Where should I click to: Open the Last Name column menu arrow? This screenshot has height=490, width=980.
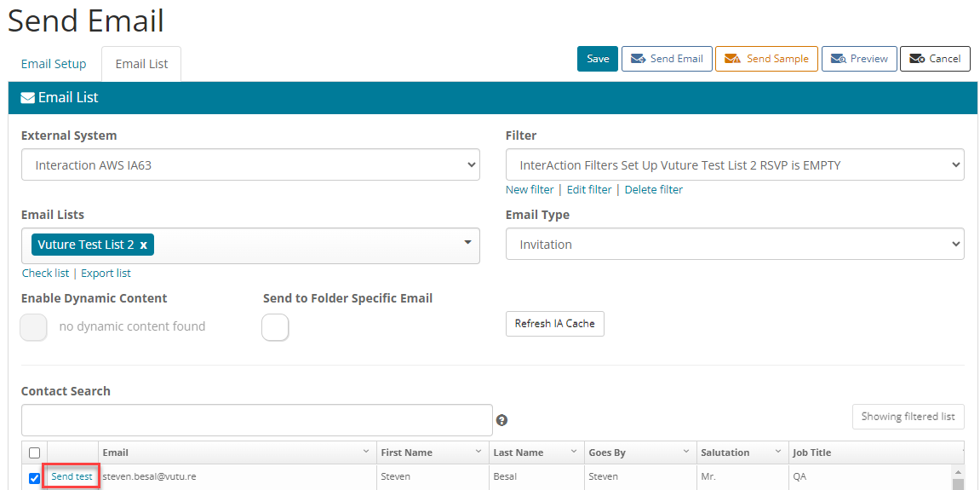[x=574, y=451]
